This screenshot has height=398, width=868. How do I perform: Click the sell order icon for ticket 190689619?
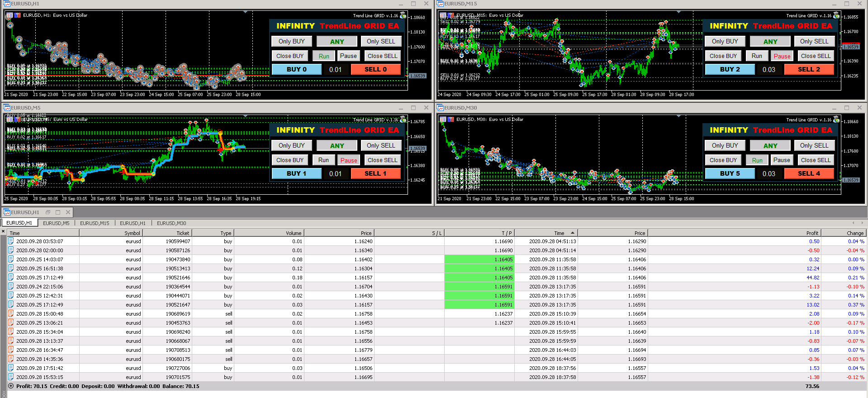click(x=11, y=314)
